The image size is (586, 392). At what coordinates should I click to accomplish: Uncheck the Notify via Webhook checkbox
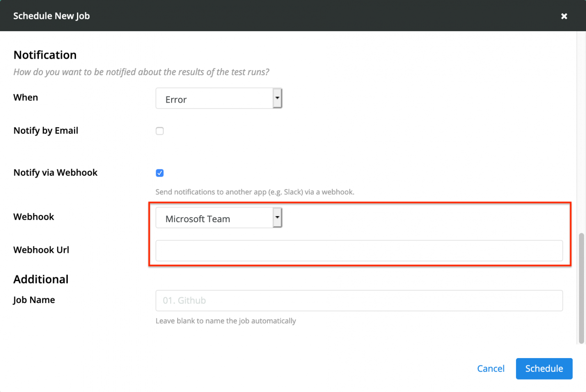click(160, 173)
